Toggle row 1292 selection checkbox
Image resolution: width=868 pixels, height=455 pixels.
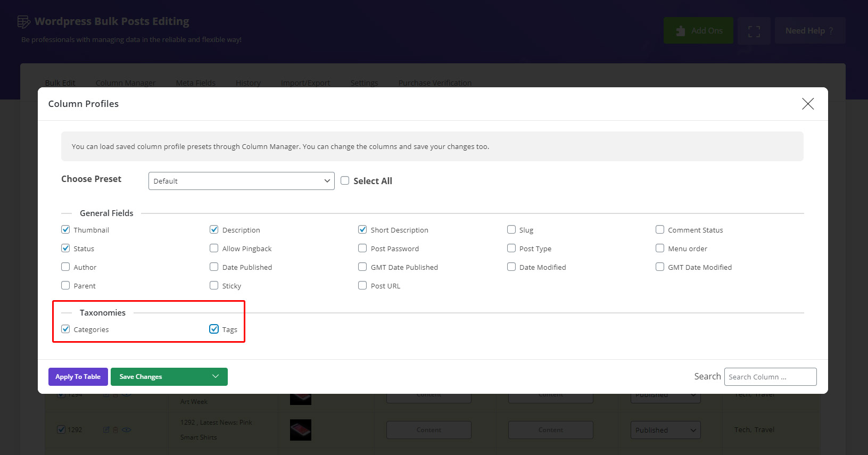(x=61, y=429)
